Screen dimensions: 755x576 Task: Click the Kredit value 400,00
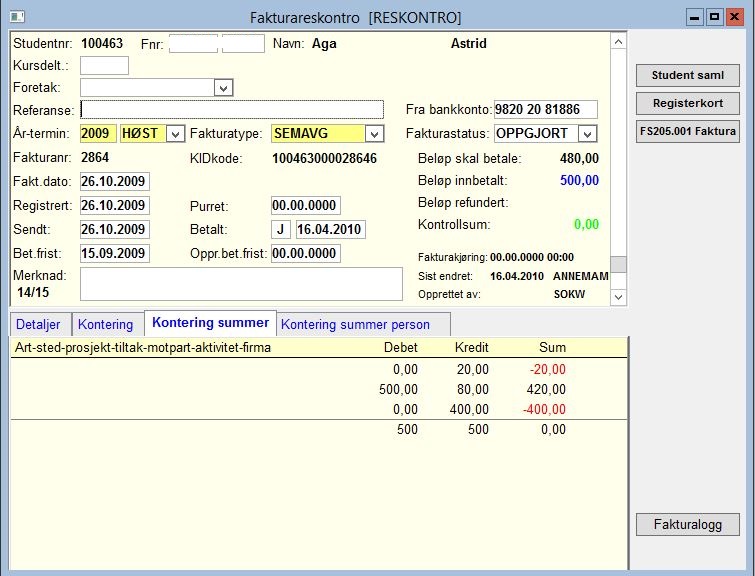point(469,409)
